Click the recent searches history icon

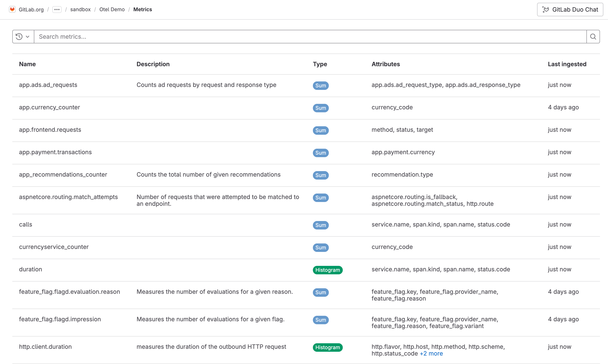coord(19,36)
